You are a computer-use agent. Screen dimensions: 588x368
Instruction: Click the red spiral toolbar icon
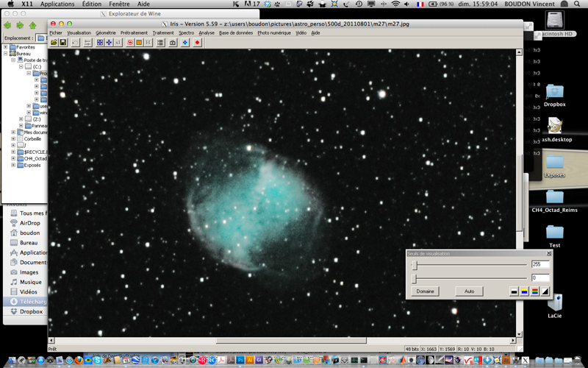[x=130, y=43]
